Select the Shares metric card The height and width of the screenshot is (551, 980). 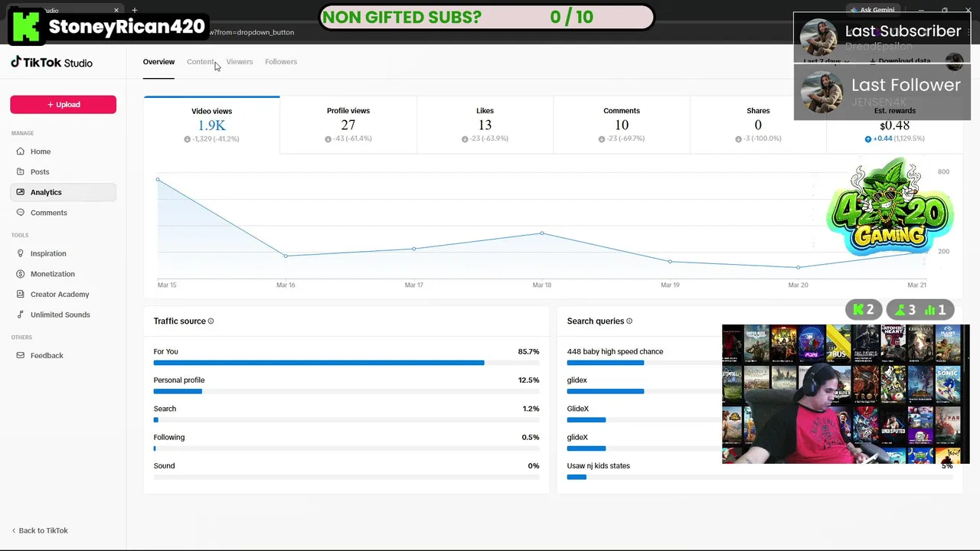tap(758, 125)
